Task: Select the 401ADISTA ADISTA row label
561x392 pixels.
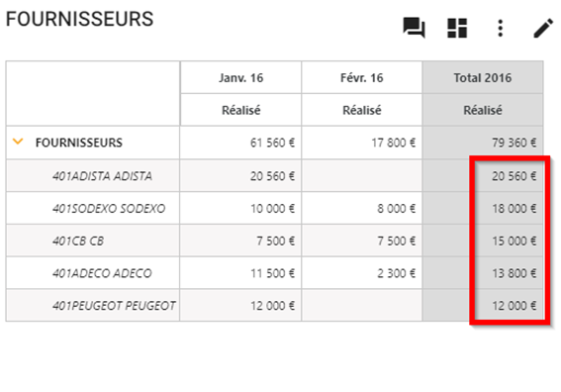Action: point(102,176)
